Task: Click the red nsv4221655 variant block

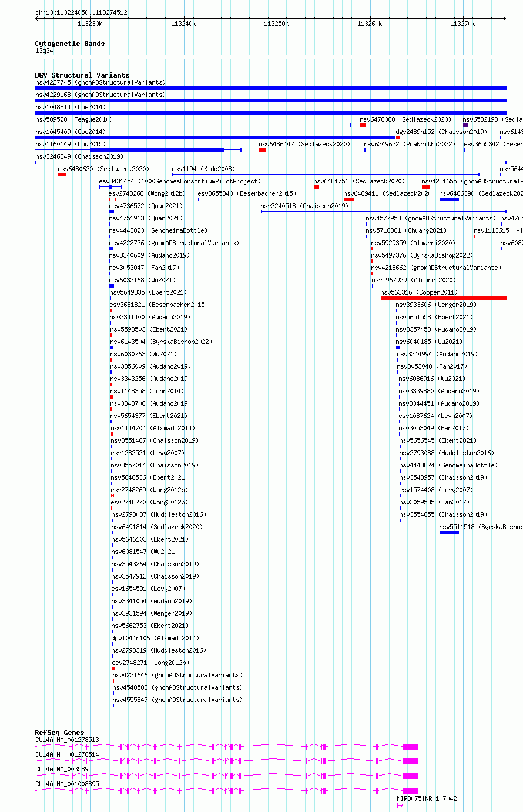Action: (426, 187)
